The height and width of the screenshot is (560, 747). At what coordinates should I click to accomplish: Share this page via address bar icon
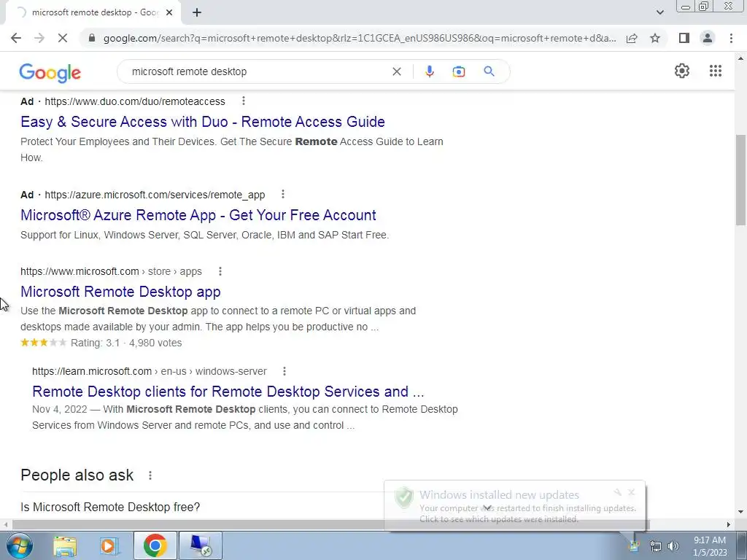click(x=632, y=38)
